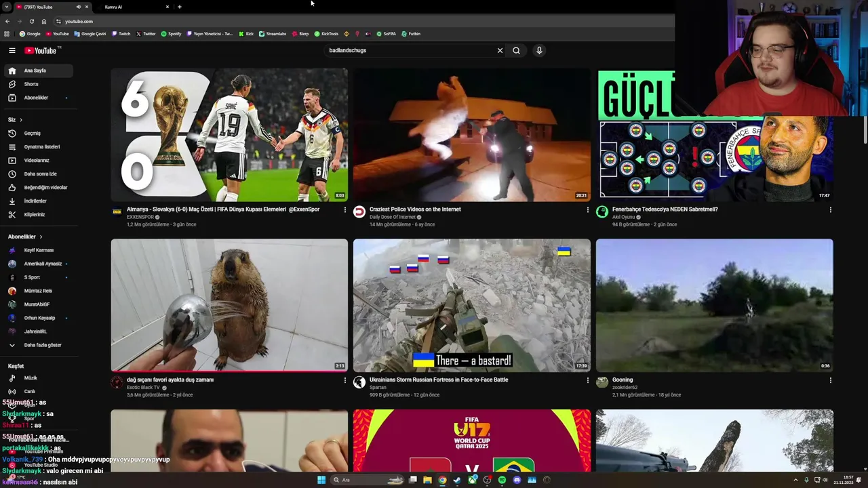Open more options for Gooning video

830,381
